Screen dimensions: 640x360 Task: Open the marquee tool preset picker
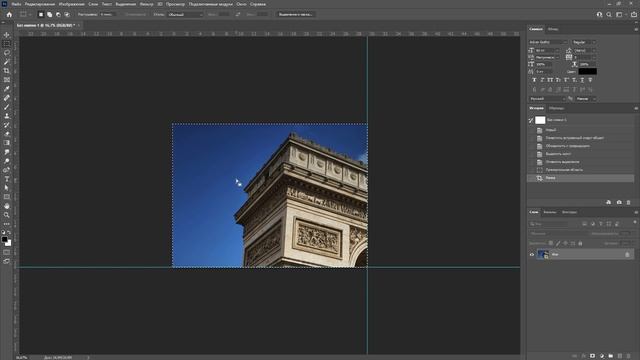click(x=25, y=14)
